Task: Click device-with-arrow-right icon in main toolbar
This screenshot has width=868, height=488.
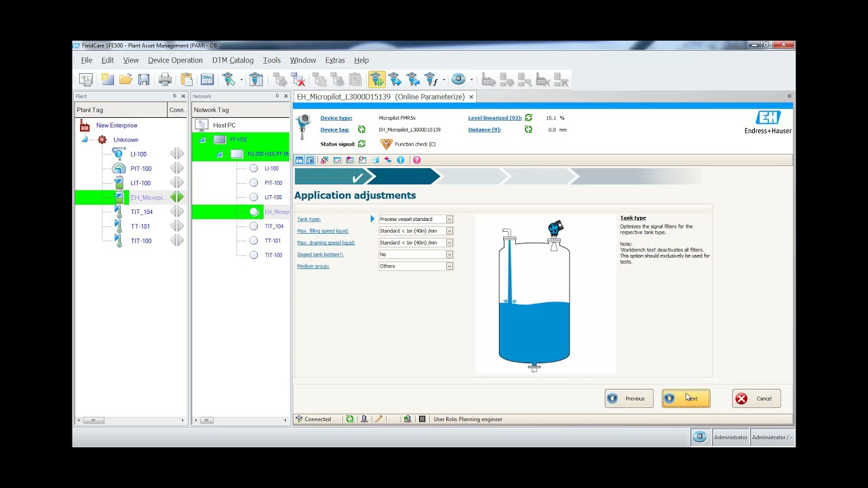Action: tap(395, 79)
